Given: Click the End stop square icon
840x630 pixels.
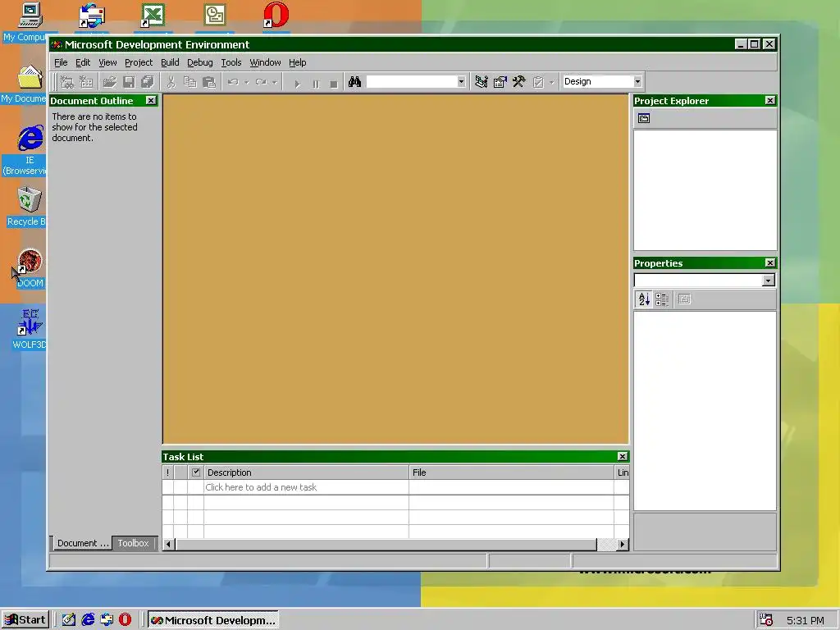Looking at the screenshot, I should coord(334,83).
